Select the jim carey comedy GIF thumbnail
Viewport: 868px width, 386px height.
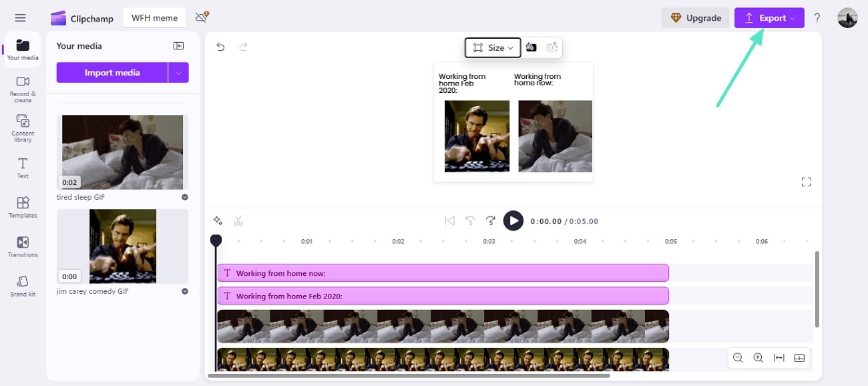[122, 246]
